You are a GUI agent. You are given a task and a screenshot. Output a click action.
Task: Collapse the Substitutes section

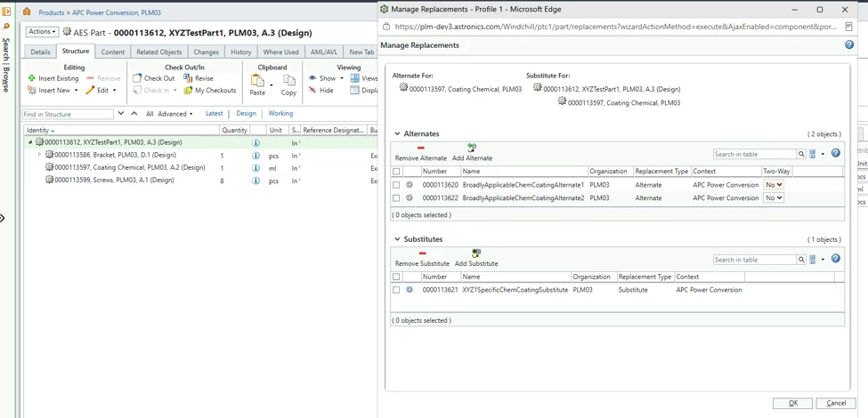point(397,239)
